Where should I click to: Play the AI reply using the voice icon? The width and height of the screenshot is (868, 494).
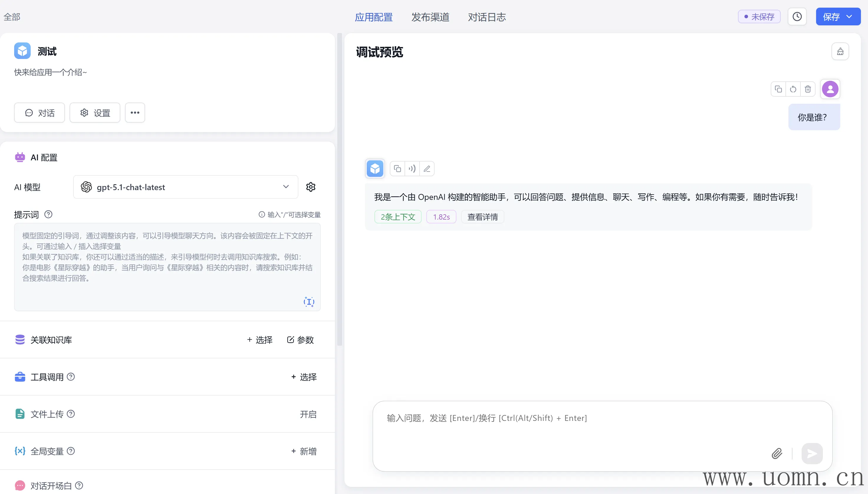412,169
